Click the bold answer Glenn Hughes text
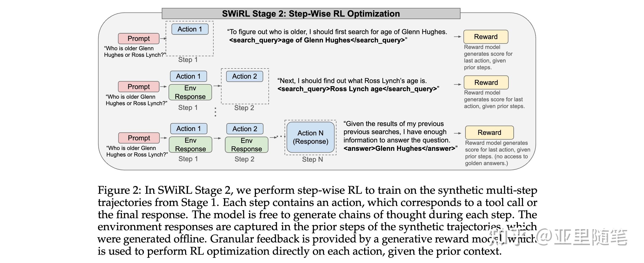Image resolution: width=644 pixels, height=263 pixels. (399, 148)
